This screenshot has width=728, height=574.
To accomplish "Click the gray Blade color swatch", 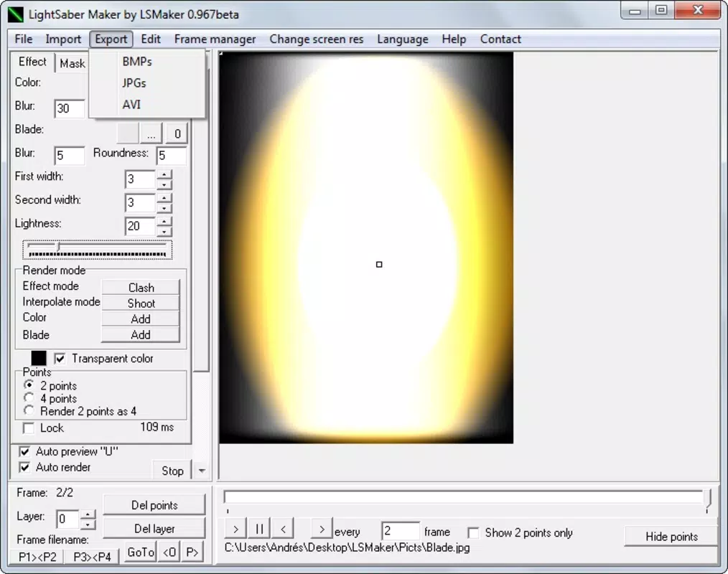I will point(127,134).
